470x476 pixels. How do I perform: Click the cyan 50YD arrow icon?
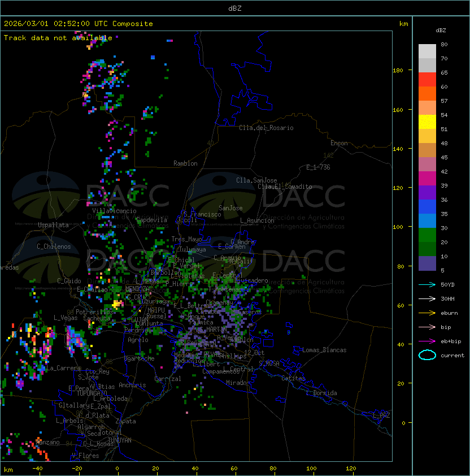click(427, 284)
